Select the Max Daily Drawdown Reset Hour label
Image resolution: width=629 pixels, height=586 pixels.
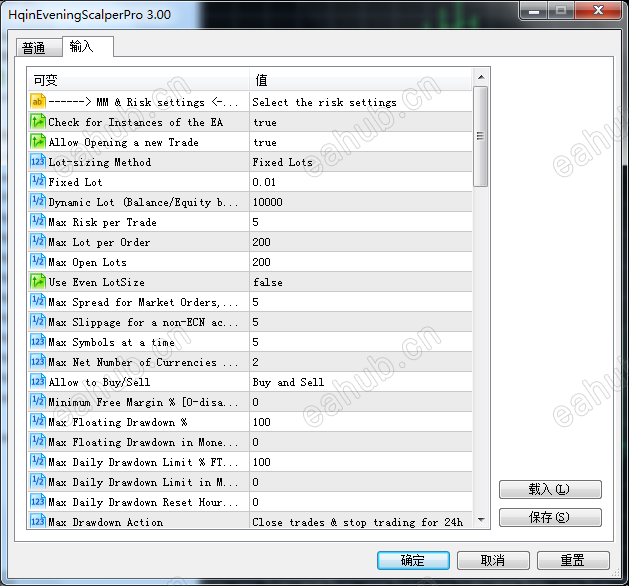pyautogui.click(x=143, y=502)
